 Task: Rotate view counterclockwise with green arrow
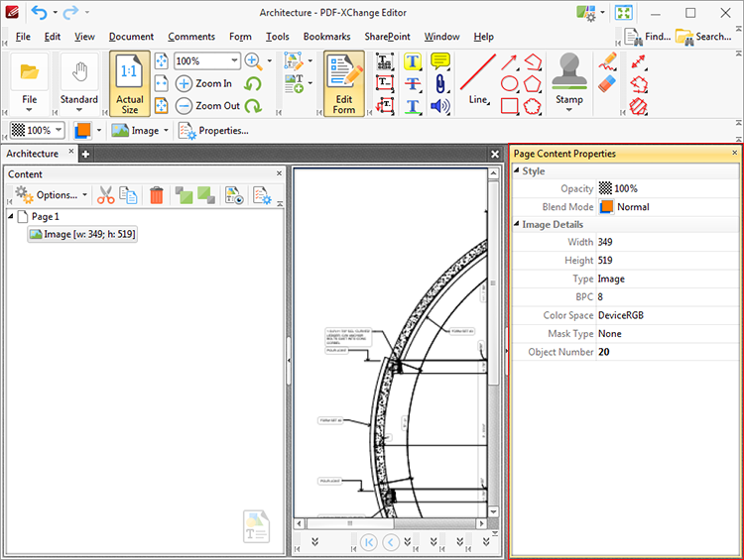pos(253,84)
